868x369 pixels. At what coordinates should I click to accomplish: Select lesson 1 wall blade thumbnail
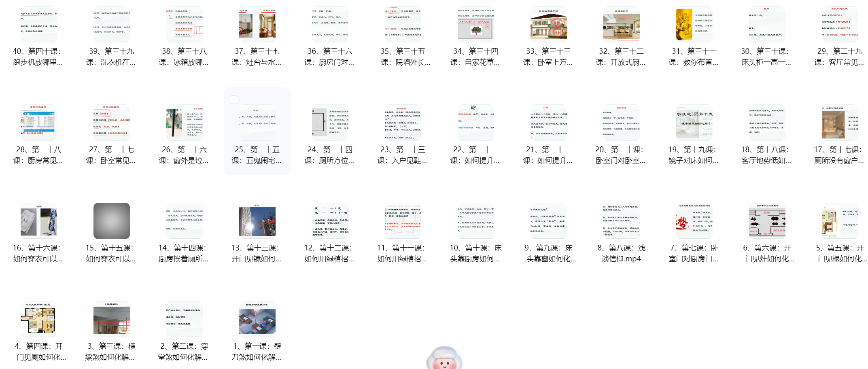[x=257, y=319]
